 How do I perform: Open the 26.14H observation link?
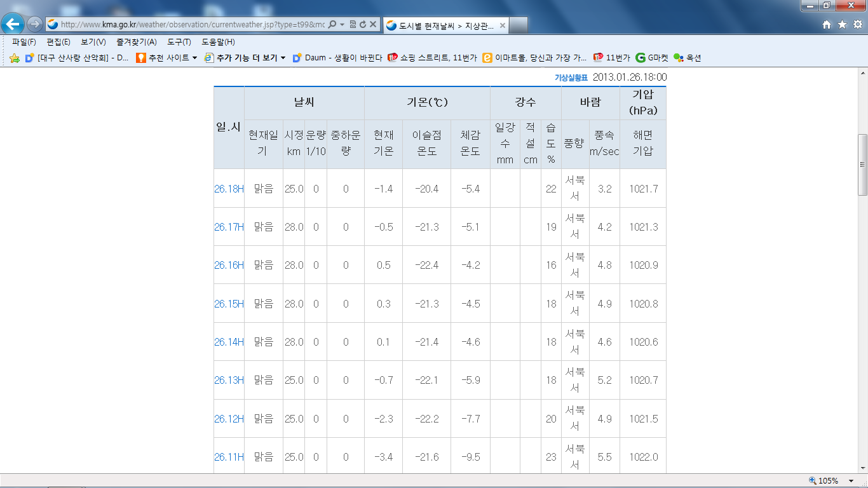click(229, 342)
